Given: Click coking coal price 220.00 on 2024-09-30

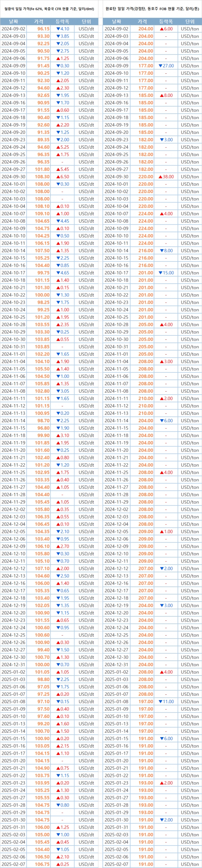Looking at the screenshot, I should 146,177.
